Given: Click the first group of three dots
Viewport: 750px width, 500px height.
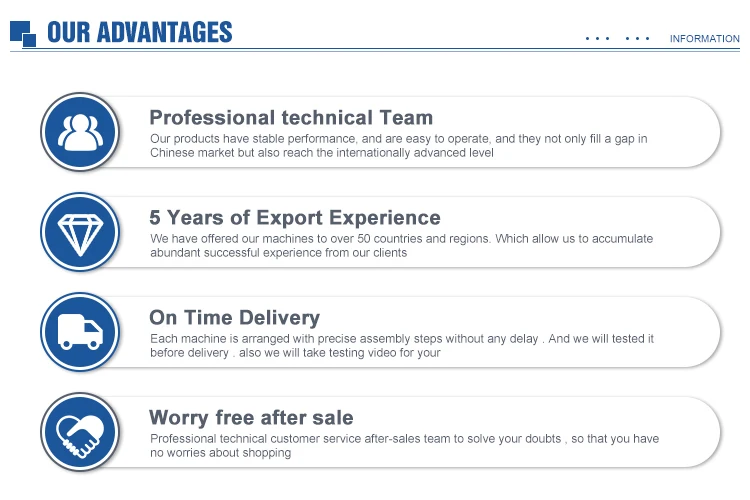Looking at the screenshot, I should click(x=597, y=39).
